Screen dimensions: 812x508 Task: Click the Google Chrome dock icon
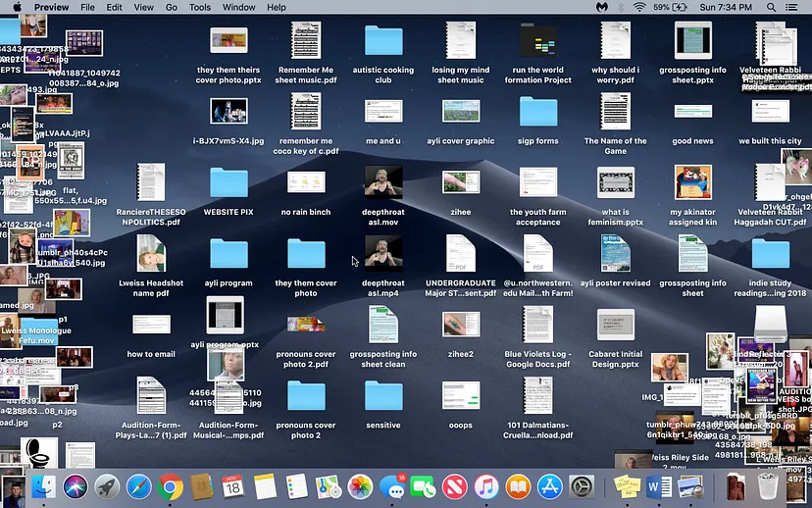click(171, 486)
